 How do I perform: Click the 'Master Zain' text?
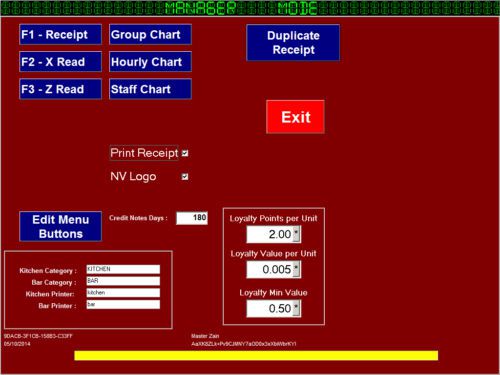point(205,336)
